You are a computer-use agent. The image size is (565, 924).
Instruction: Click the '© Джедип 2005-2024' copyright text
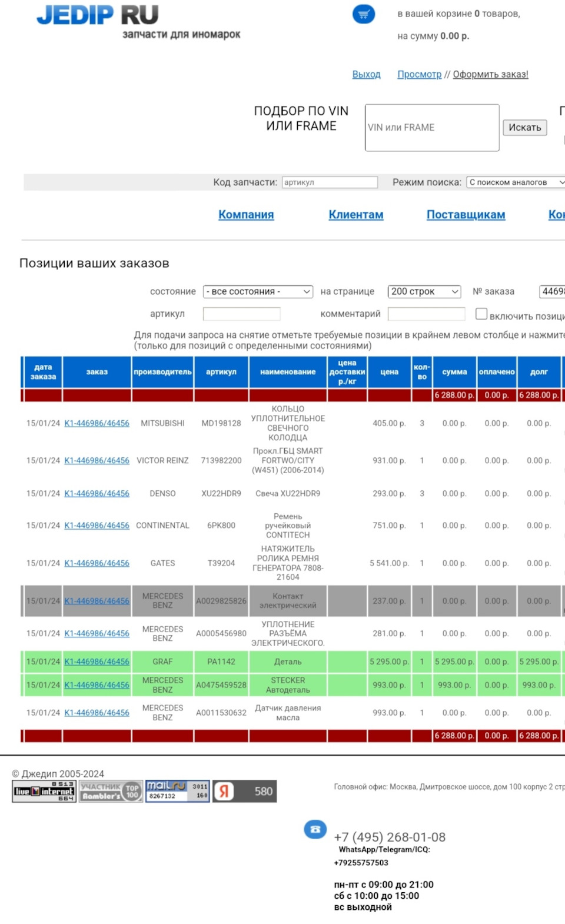(x=58, y=774)
